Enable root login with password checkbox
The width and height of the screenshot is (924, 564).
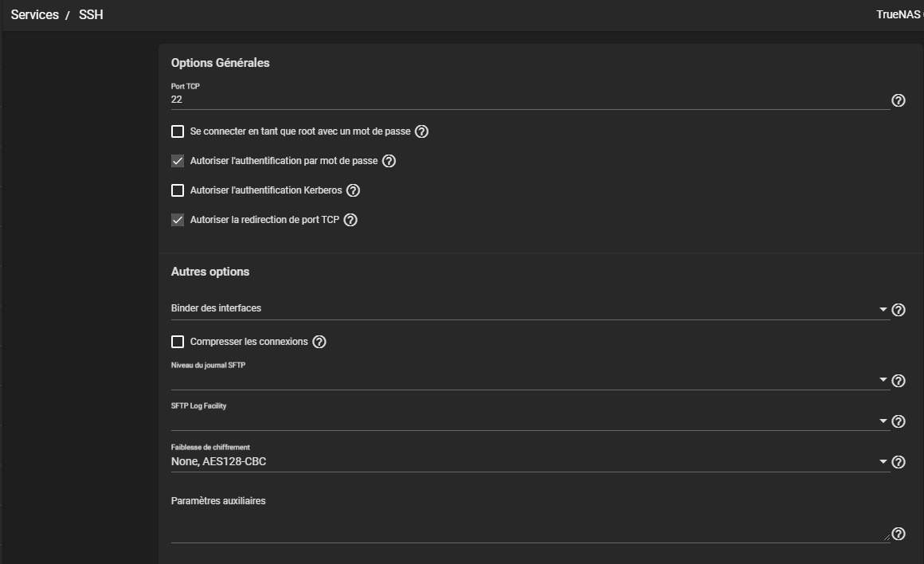click(x=178, y=131)
